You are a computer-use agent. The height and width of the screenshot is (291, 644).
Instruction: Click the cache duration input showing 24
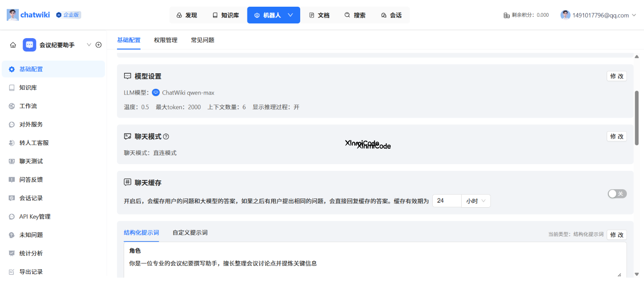pos(447,201)
